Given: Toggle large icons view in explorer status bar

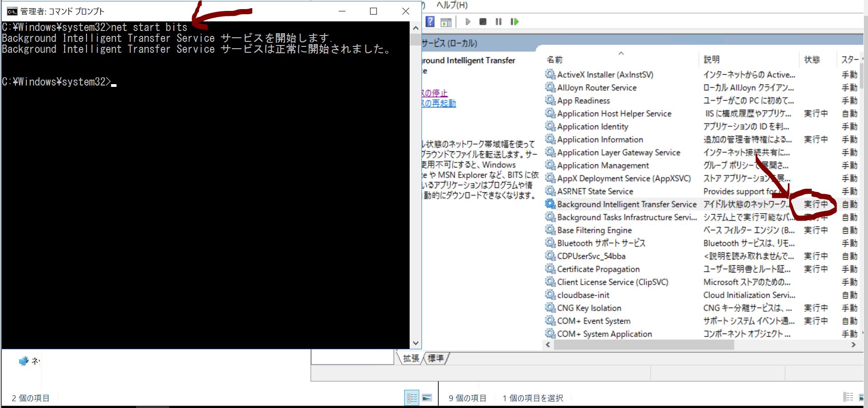Looking at the screenshot, I should click(x=427, y=398).
